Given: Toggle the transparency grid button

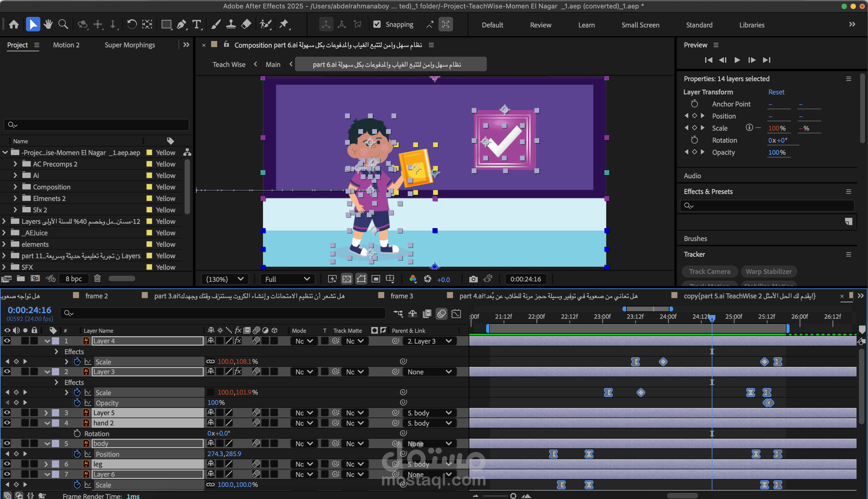Looking at the screenshot, I should tap(347, 279).
